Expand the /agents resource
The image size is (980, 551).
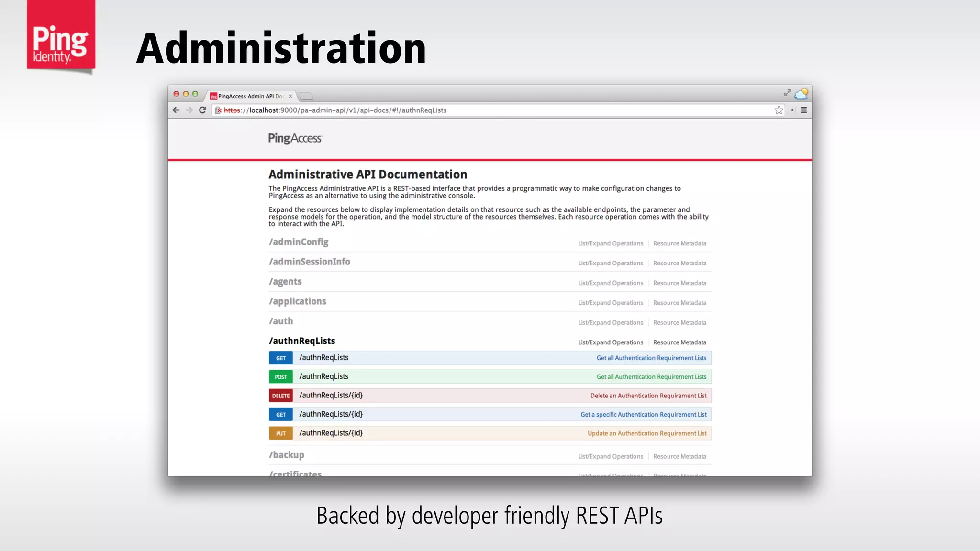pyautogui.click(x=285, y=282)
